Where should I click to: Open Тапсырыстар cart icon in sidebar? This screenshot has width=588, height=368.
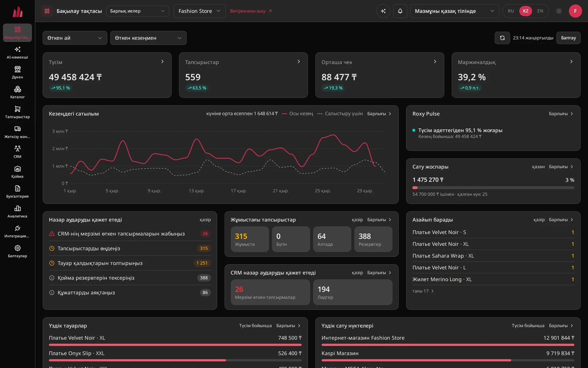click(17, 112)
